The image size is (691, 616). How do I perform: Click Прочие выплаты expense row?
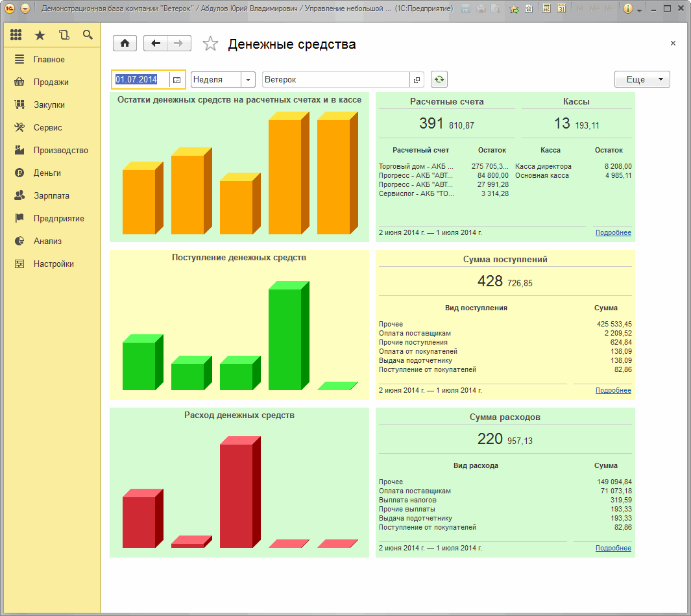(505, 510)
